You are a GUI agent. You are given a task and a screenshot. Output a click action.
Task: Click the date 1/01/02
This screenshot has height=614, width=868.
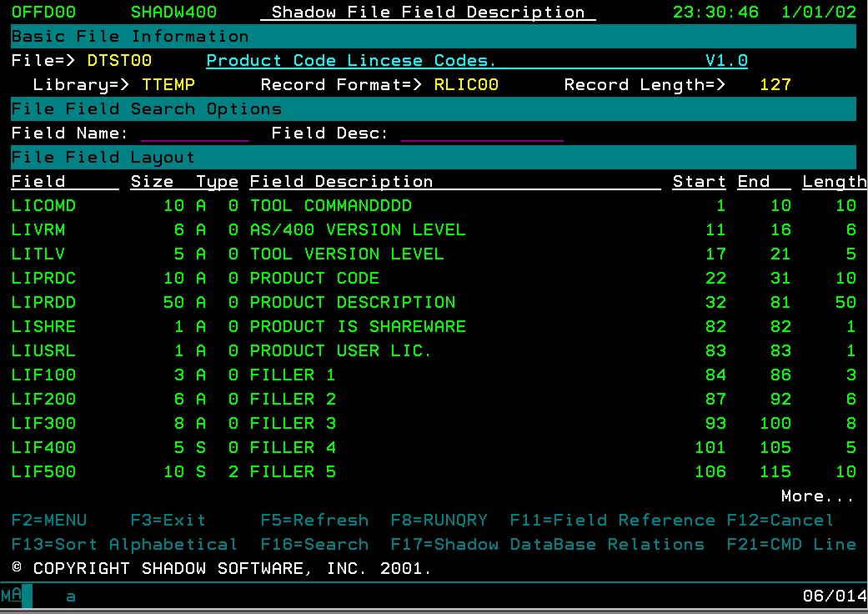click(819, 13)
